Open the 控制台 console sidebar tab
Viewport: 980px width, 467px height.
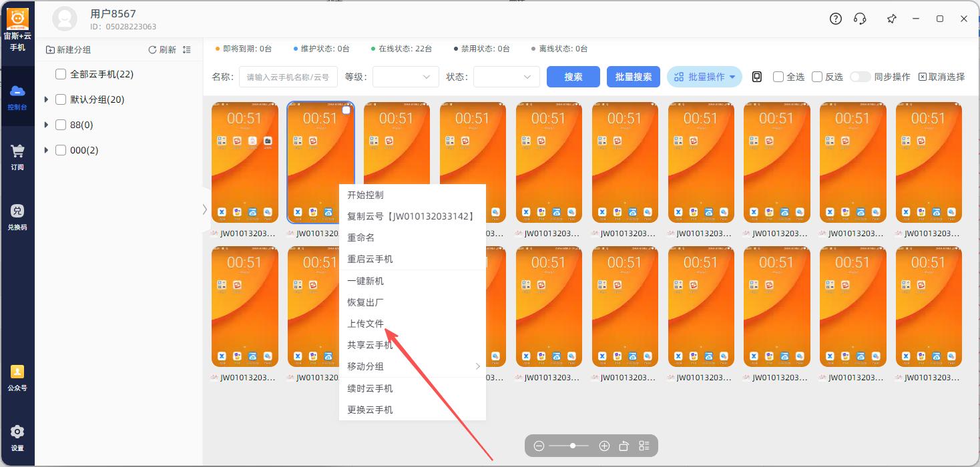click(x=17, y=97)
